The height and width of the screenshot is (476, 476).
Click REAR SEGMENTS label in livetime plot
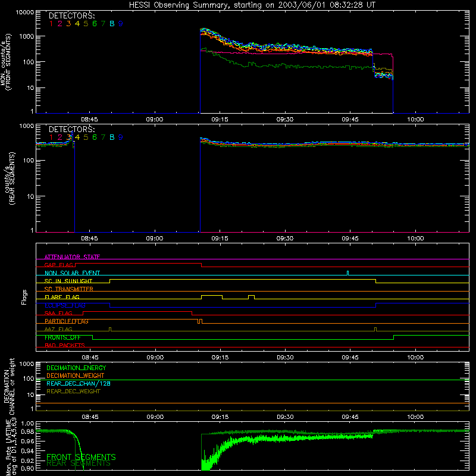coord(79,464)
